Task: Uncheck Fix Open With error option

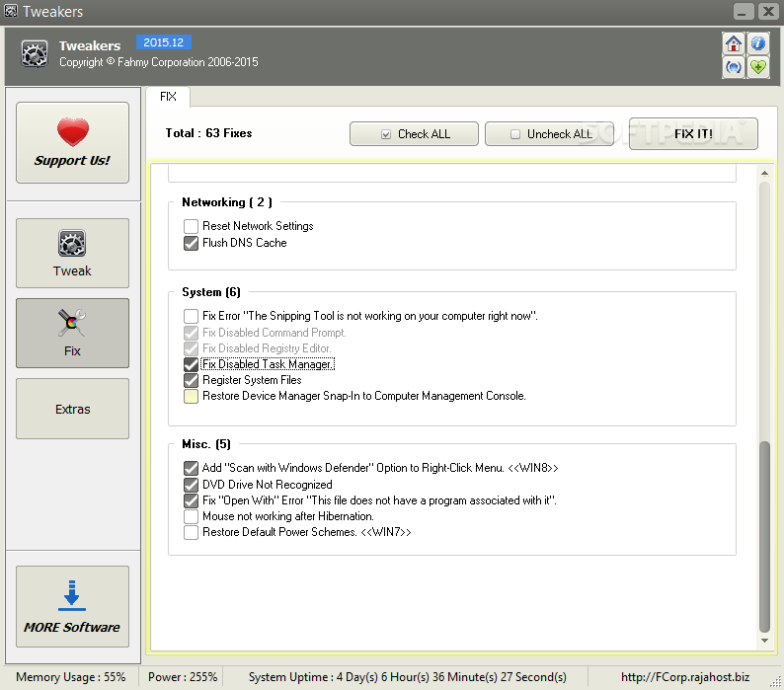Action: click(191, 500)
